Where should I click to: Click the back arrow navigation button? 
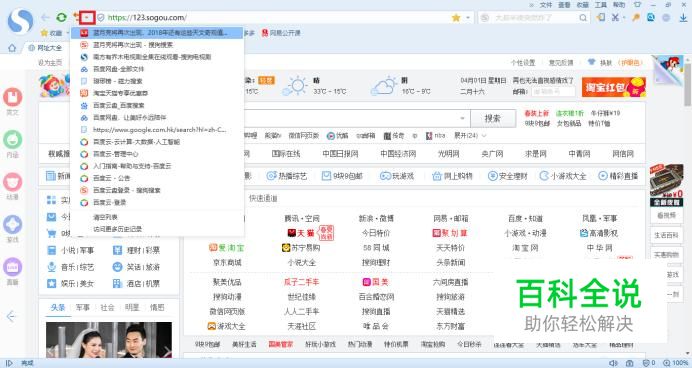coord(45,18)
